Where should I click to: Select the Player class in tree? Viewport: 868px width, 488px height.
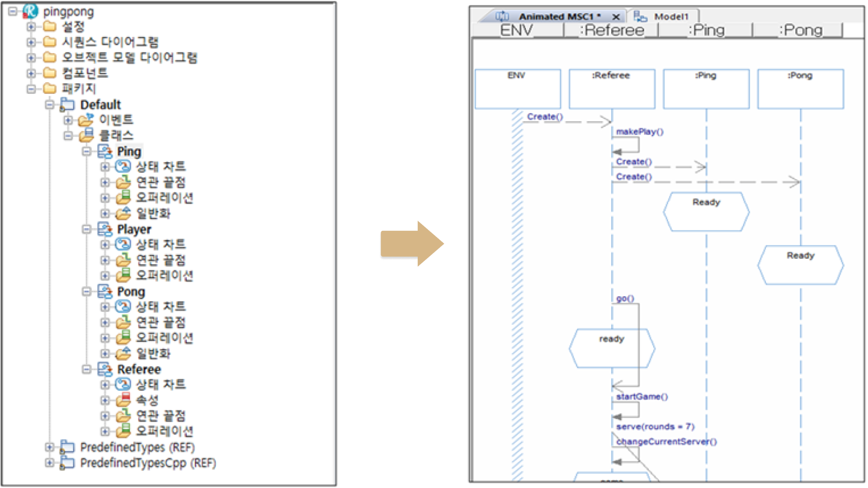(x=134, y=229)
